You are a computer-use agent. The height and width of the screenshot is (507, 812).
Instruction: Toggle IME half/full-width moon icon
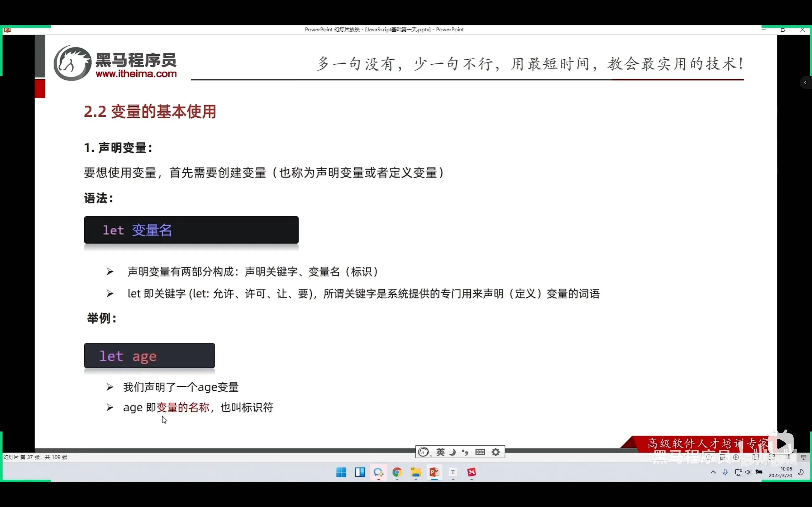click(x=453, y=452)
